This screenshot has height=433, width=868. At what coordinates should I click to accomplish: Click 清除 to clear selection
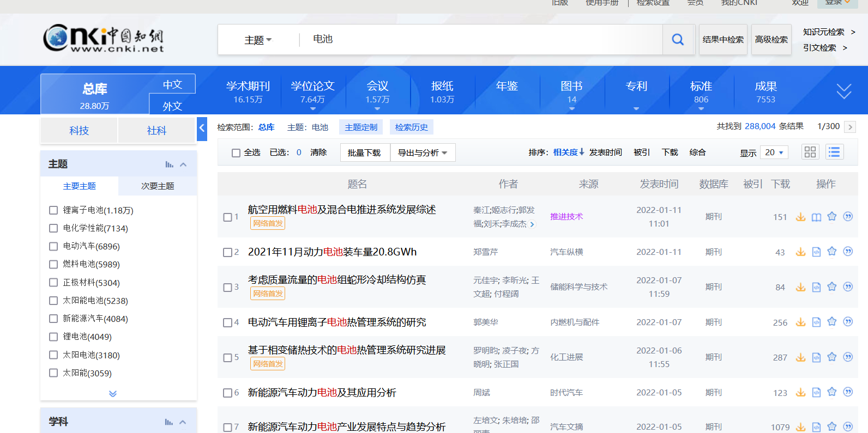(318, 153)
